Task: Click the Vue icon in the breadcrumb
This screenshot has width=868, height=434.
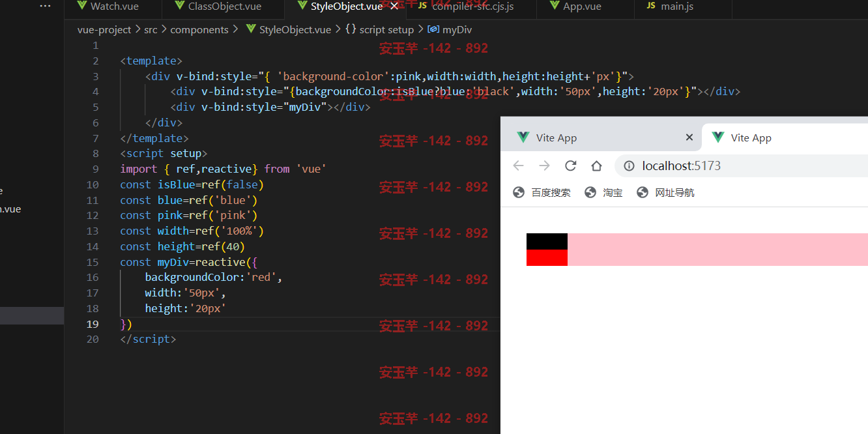Action: 251,30
